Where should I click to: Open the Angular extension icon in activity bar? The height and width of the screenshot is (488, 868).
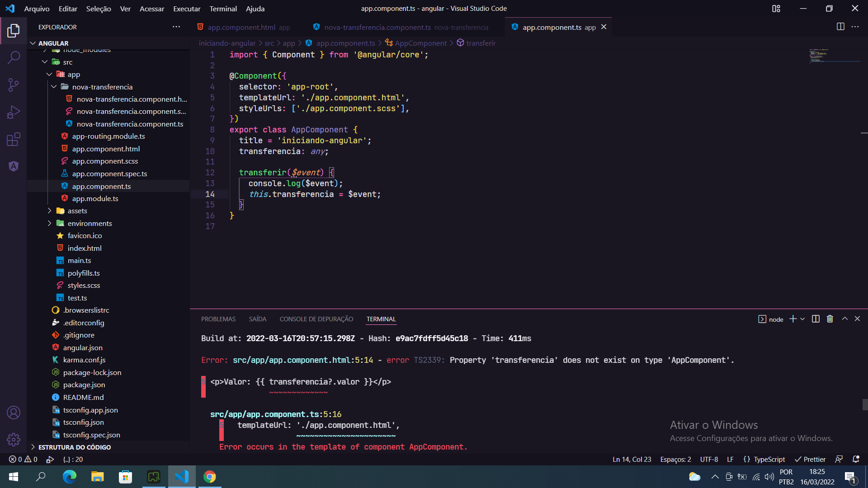click(14, 166)
